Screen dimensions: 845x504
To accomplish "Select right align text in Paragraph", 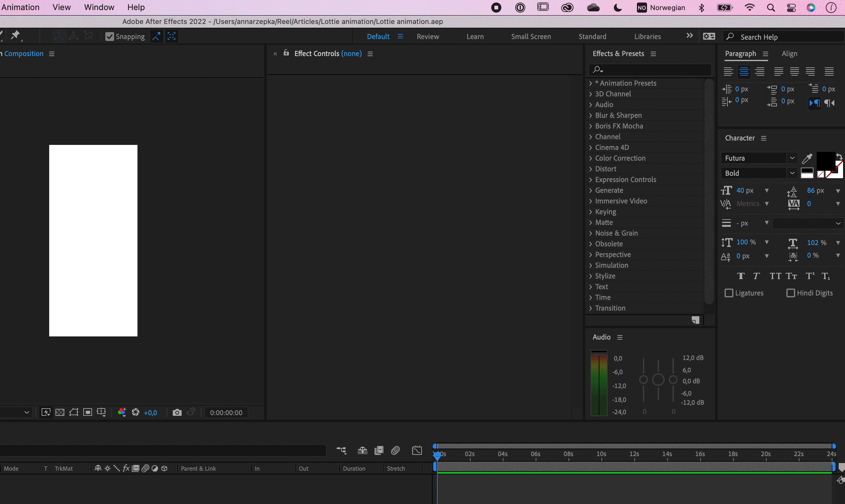I will [x=760, y=71].
